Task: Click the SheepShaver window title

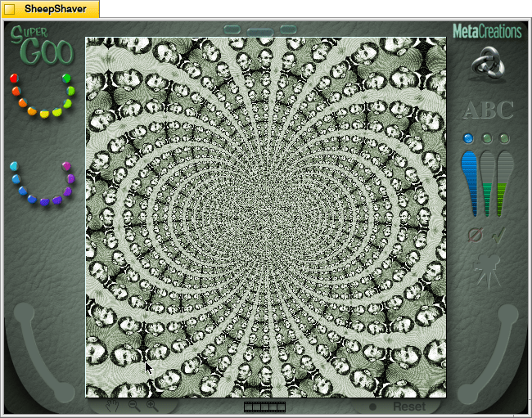Action: coord(56,9)
